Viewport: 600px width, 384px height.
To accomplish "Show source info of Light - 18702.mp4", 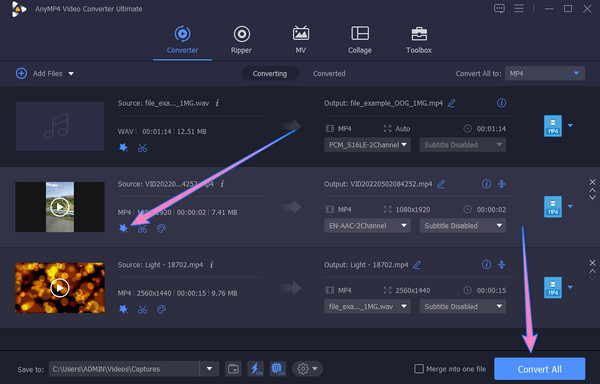I will [212, 265].
